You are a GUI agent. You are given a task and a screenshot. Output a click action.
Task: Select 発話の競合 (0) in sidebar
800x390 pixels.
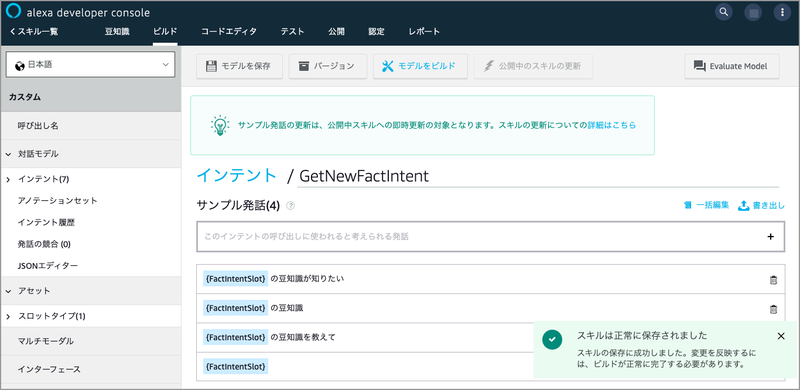[44, 244]
